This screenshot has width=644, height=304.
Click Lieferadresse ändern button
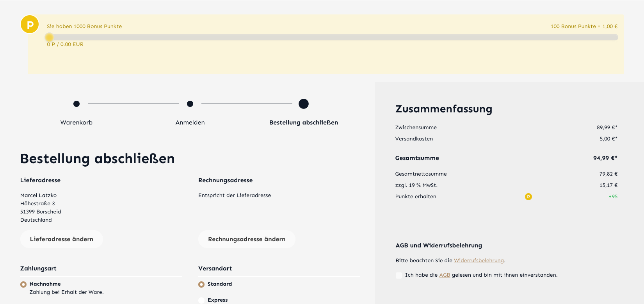[62, 239]
